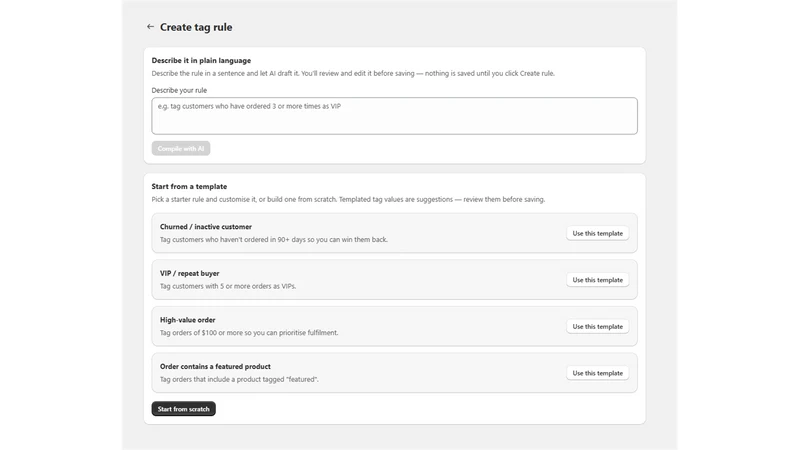
Task: Use the Churned / inactive customer template
Action: 597,233
